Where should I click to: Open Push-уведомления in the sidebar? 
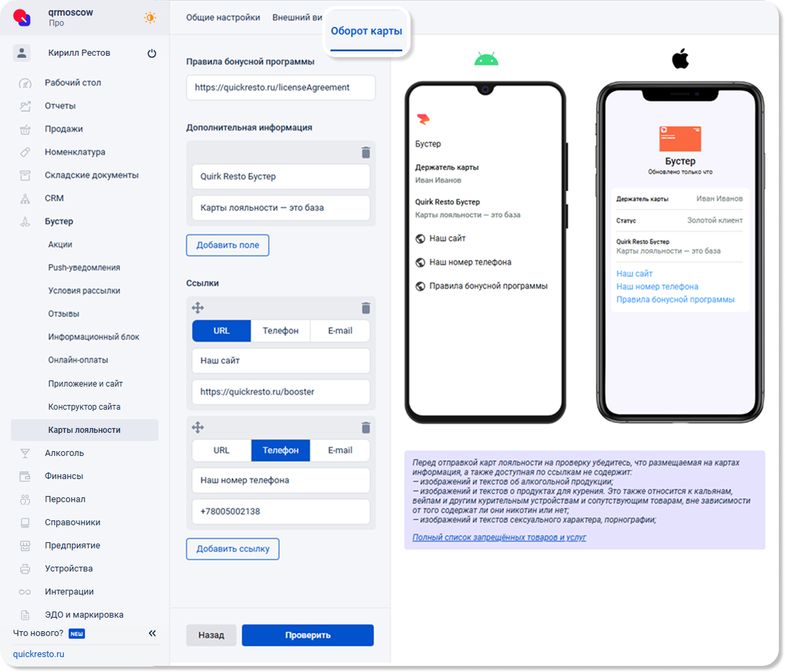click(x=84, y=268)
